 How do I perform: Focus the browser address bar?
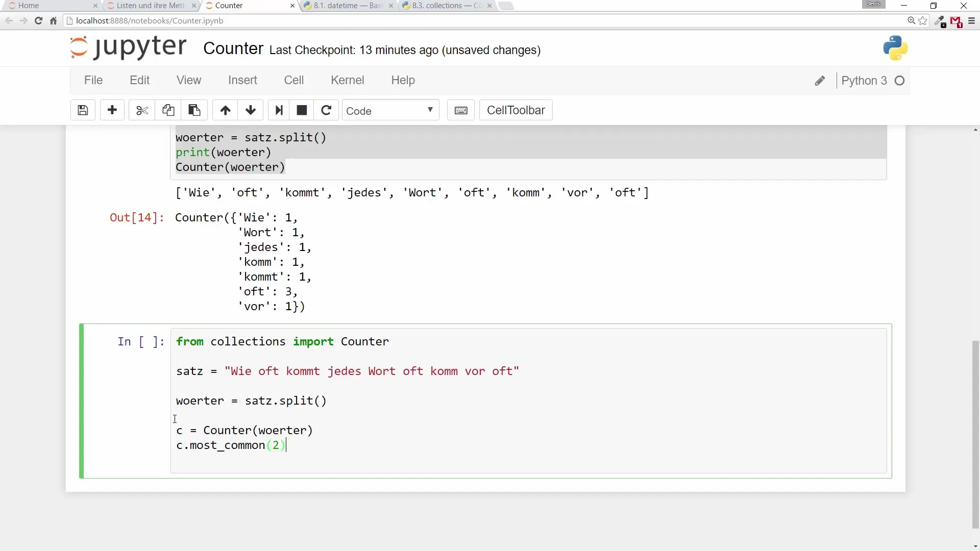point(485,21)
